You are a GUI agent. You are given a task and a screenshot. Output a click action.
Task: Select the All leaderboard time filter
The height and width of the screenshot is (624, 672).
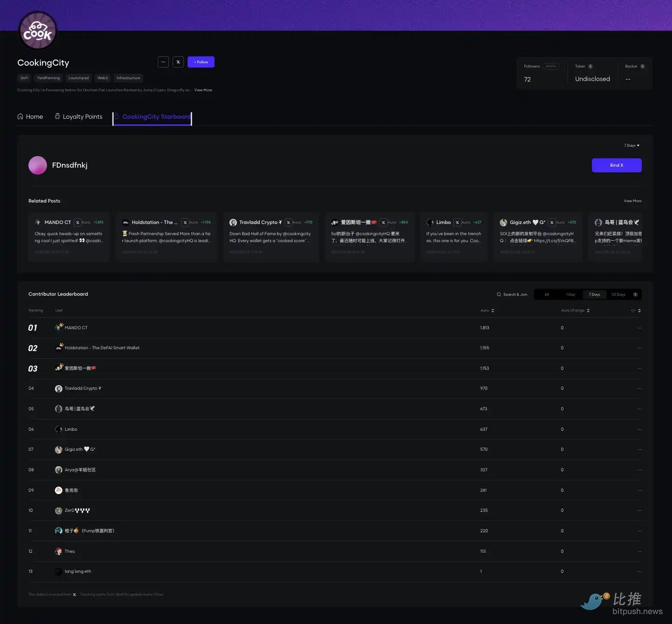[547, 294]
